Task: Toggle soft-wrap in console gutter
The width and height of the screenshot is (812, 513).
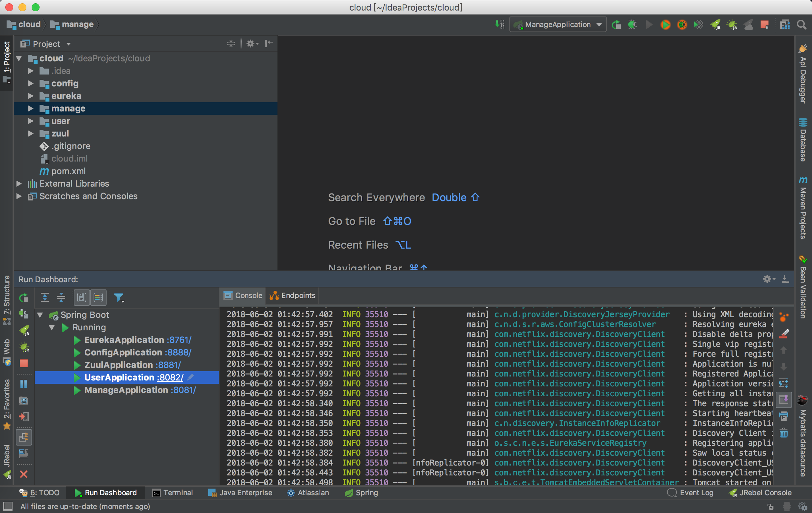Action: pyautogui.click(x=784, y=383)
